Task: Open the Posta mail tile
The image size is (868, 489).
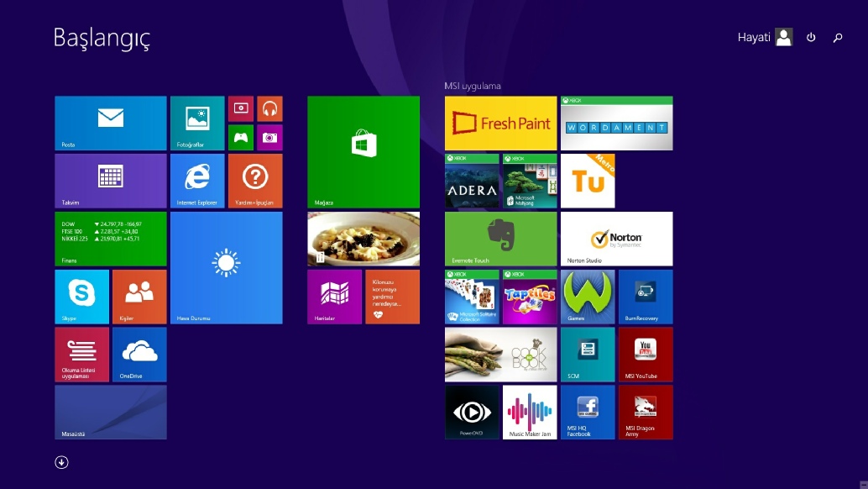Action: tap(111, 123)
